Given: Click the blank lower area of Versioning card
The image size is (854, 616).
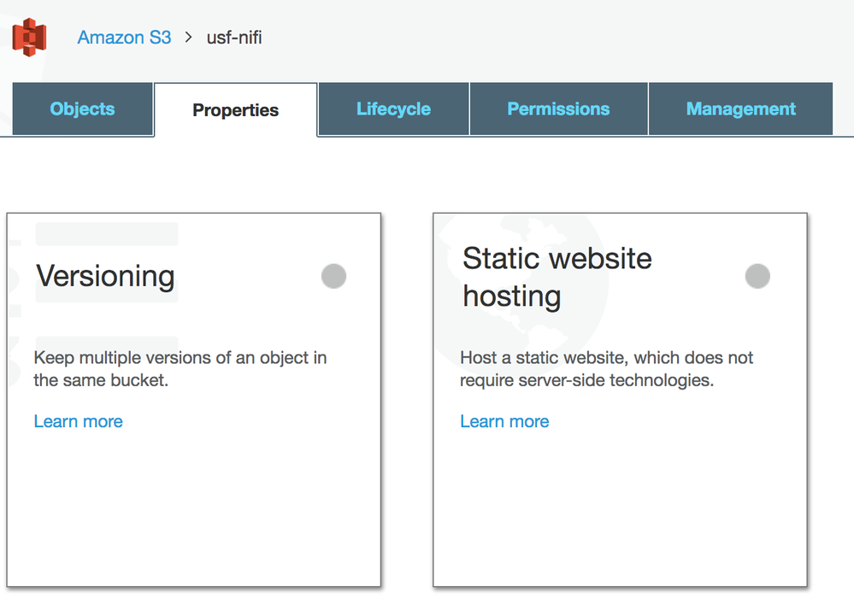Looking at the screenshot, I should tap(193, 513).
